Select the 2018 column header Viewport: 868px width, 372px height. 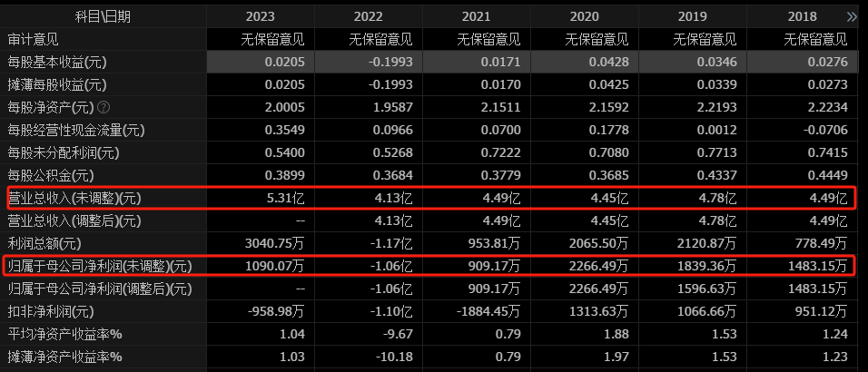click(802, 16)
